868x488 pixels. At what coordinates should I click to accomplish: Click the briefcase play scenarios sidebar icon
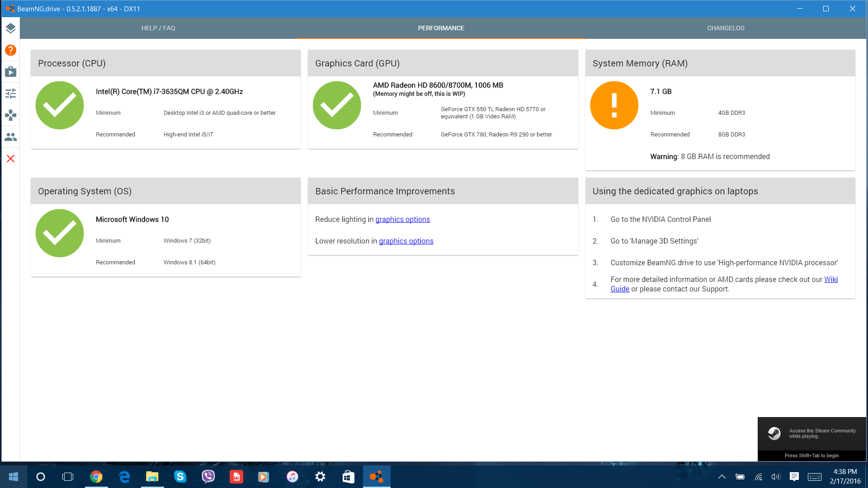click(x=10, y=72)
